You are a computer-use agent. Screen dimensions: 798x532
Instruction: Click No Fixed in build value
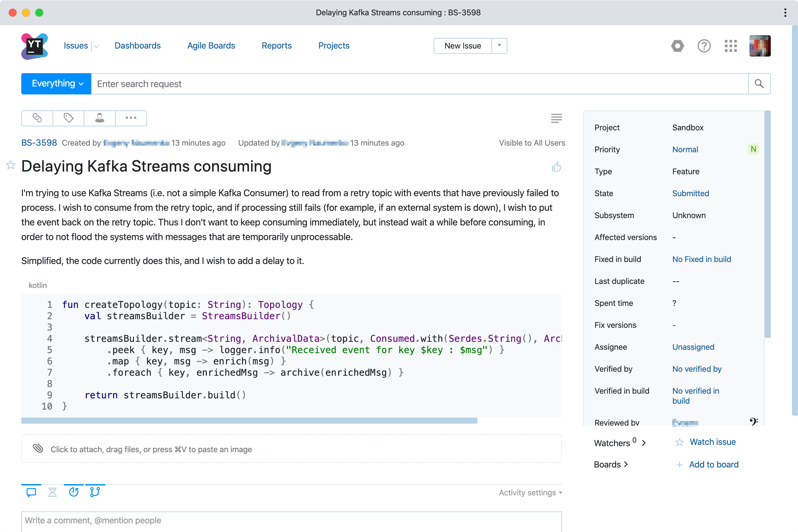(701, 260)
